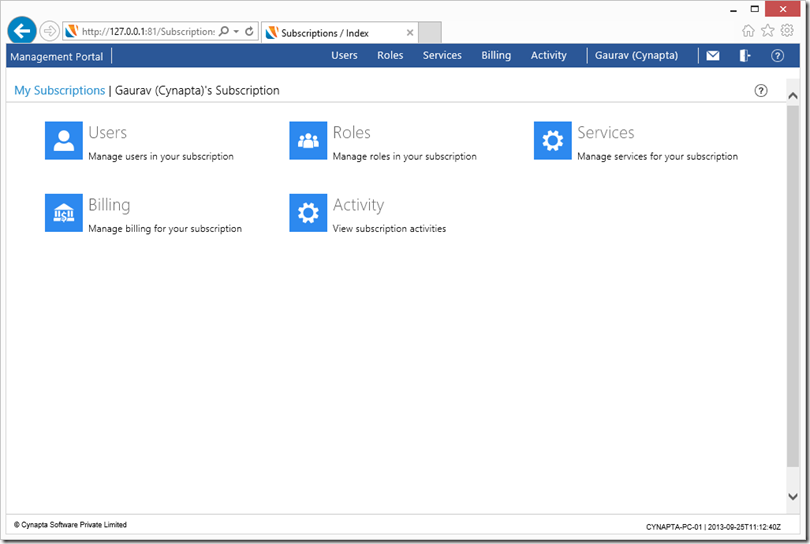Screen dimensions: 810x544
Task: Select the Roles menu in navbar
Action: pyautogui.click(x=390, y=55)
